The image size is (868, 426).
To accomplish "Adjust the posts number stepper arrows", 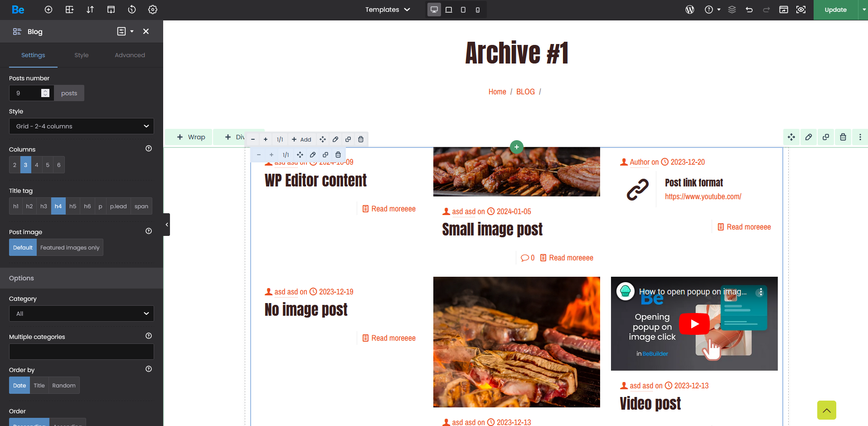I will pos(45,93).
